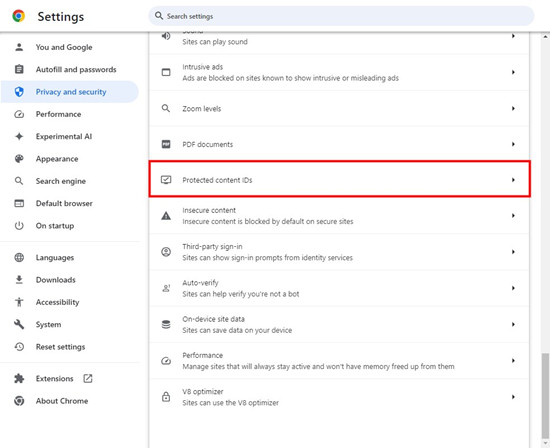Click the magnifier icon beside Search engine

click(19, 181)
